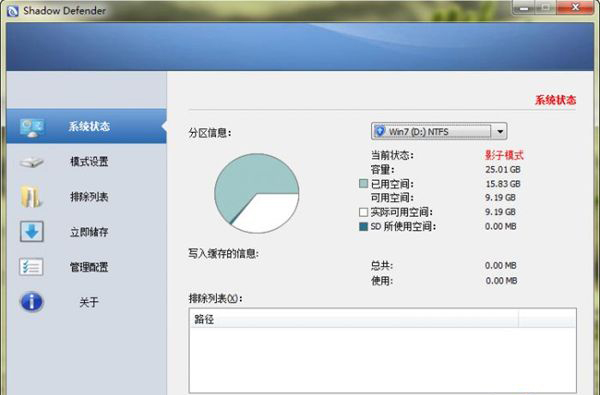
Task: Click the 排除列表 folder icon
Action: point(31,197)
